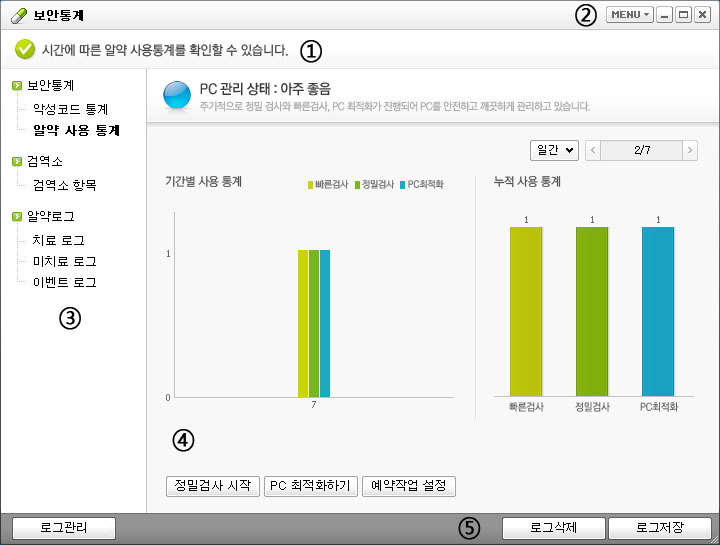The height and width of the screenshot is (545, 720).
Task: Click the PC 최적화하기 button
Action: [x=310, y=486]
